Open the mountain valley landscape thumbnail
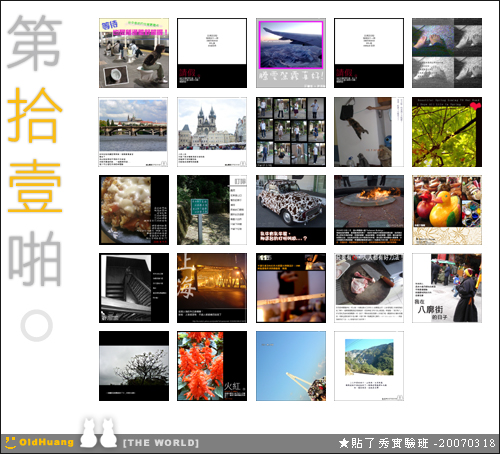500x454 pixels. 369,366
